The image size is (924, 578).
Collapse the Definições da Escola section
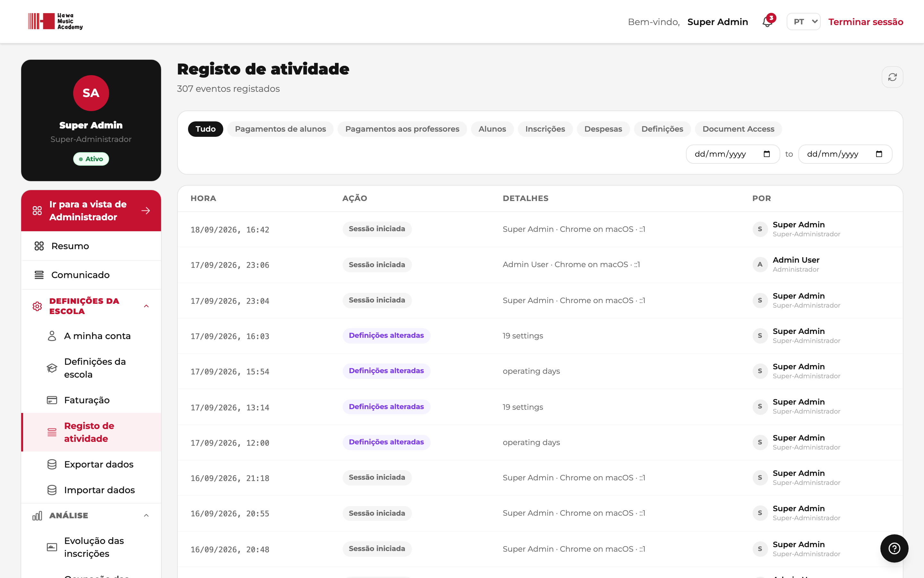[146, 306]
